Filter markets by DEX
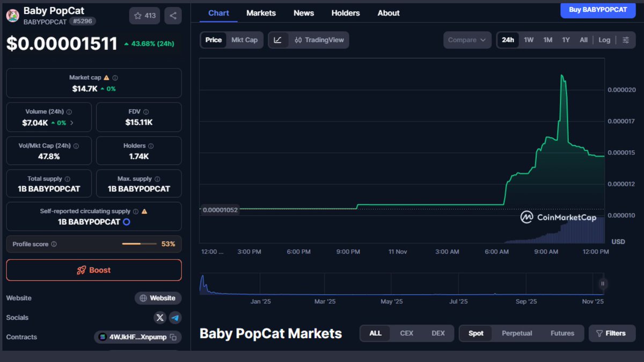644x362 pixels. [438, 333]
